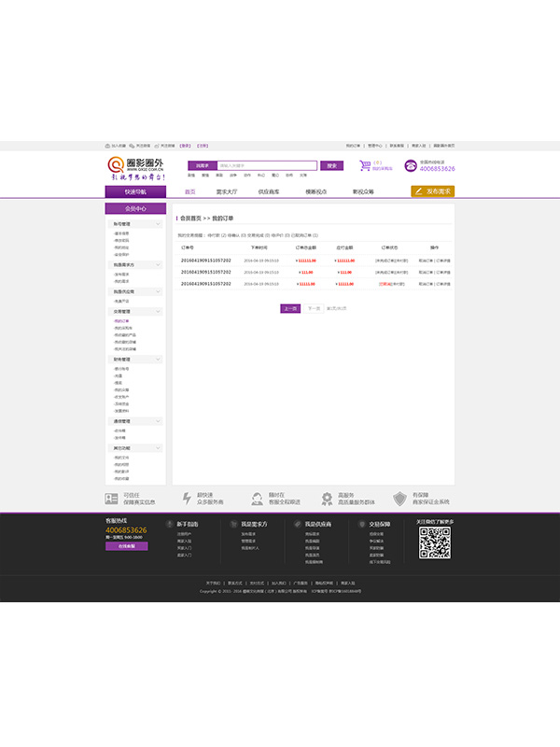Click the shield icon beside 有保障
The height and width of the screenshot is (747, 560).
[400, 499]
